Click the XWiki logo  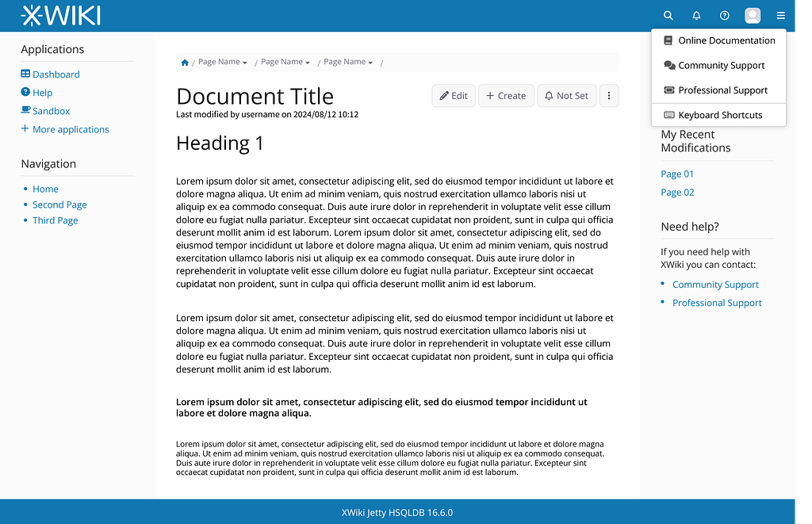point(59,15)
